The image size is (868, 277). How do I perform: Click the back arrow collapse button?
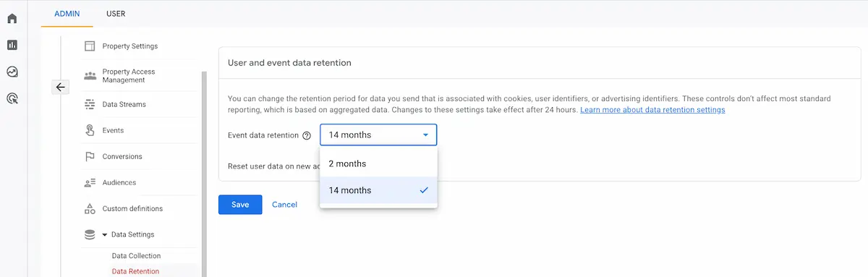[x=61, y=87]
